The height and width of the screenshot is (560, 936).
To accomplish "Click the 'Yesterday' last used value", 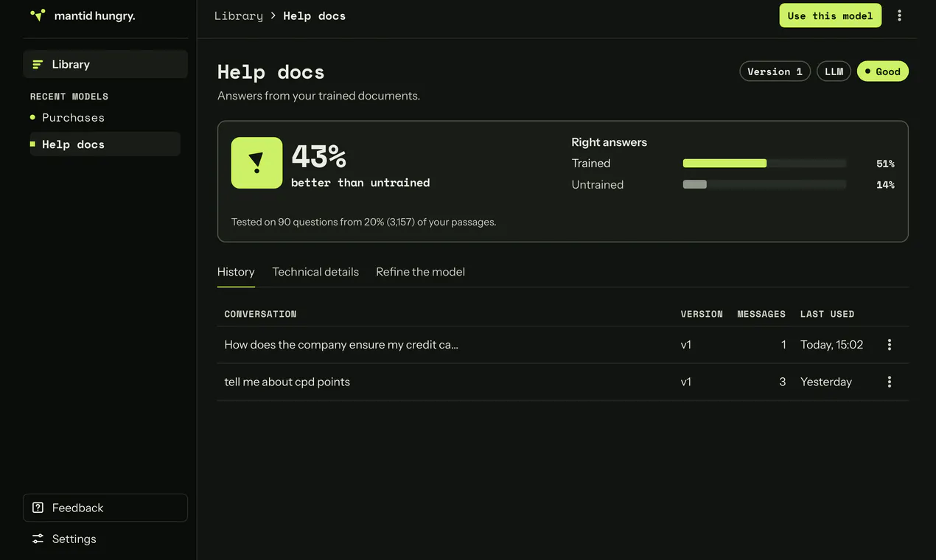I will [826, 382].
